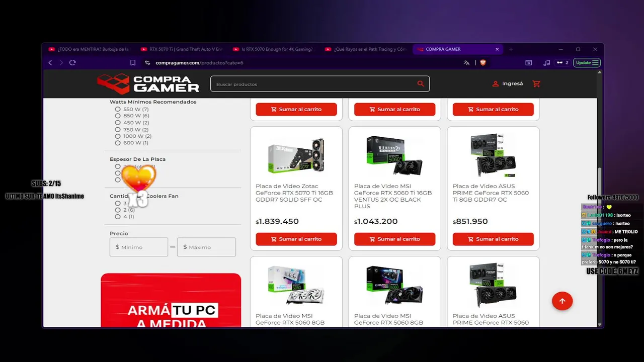Image resolution: width=644 pixels, height=362 pixels.
Task: Bookmark this page with the bookmark icon
Action: 133,63
